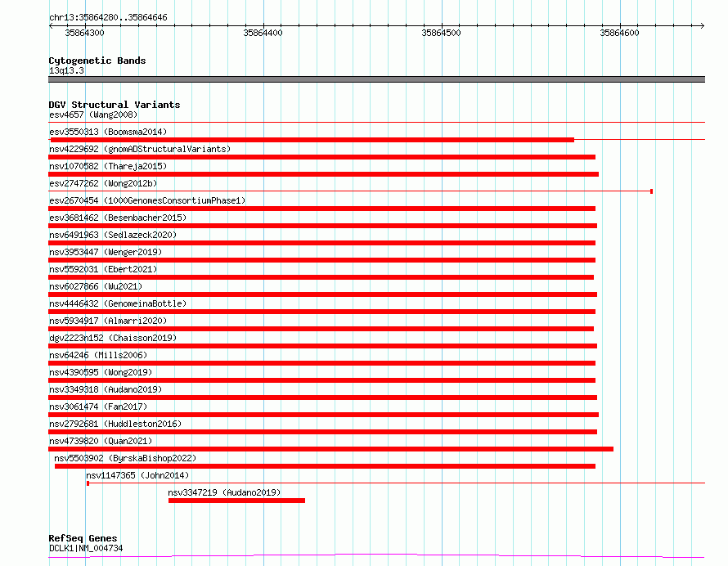Open nsv3349318 (Audano2019) variant label
This screenshot has width=728, height=566.
click(106, 389)
